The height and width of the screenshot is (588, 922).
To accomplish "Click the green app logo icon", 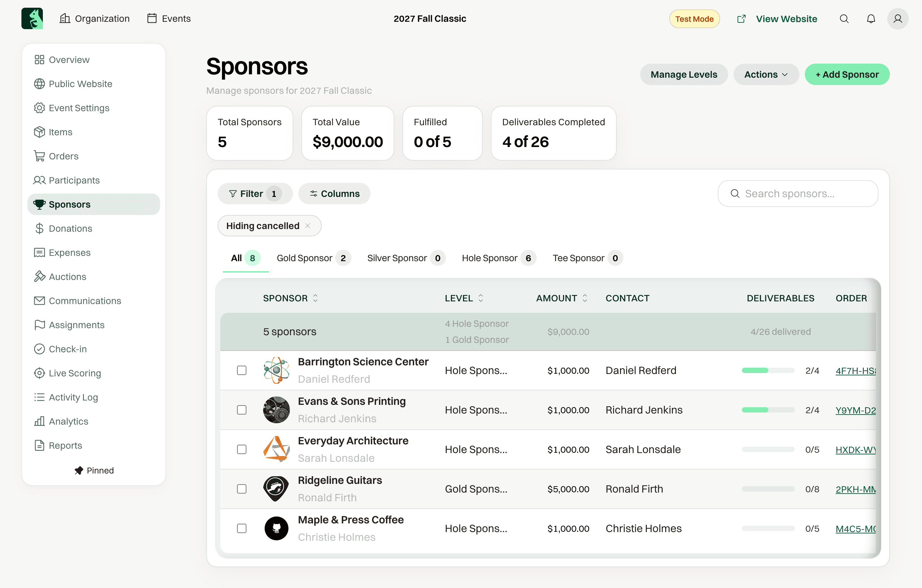I will tap(32, 18).
